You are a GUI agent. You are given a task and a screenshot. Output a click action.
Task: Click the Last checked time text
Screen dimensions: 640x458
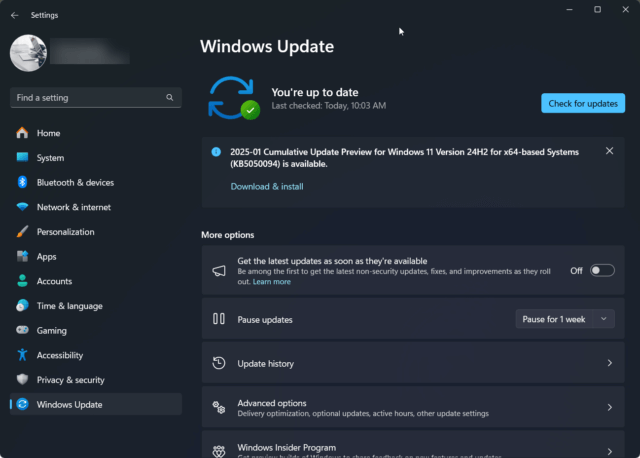pyautogui.click(x=329, y=106)
